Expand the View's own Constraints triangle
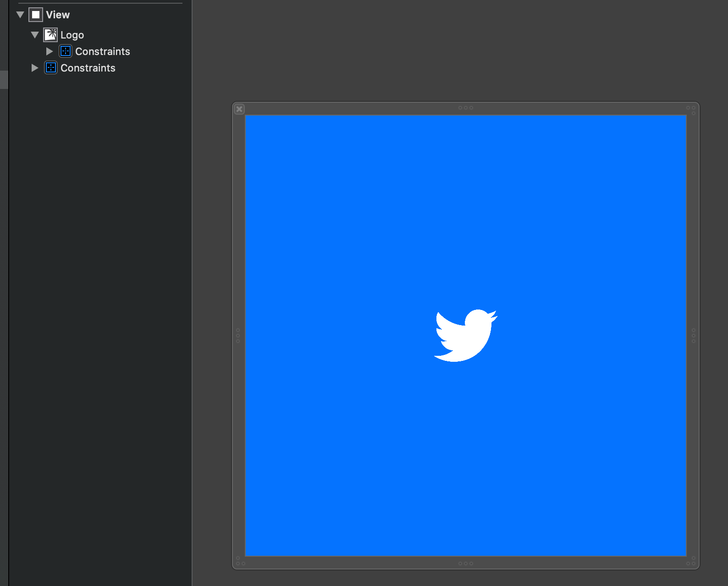The width and height of the screenshot is (728, 586). pos(35,68)
